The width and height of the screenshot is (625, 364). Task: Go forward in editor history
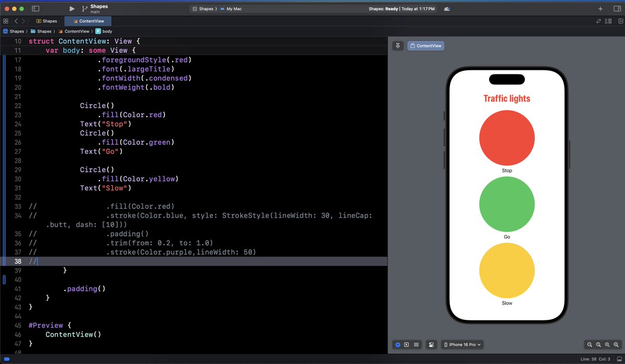23,21
